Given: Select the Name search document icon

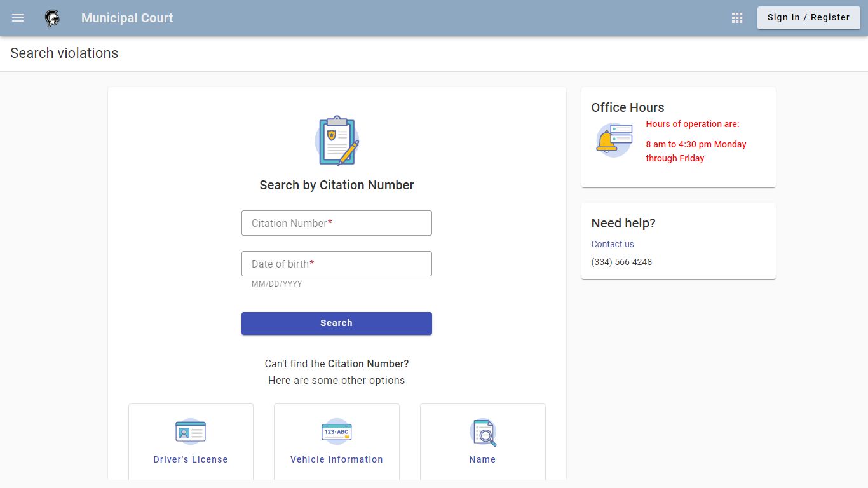Looking at the screenshot, I should pyautogui.click(x=483, y=432).
